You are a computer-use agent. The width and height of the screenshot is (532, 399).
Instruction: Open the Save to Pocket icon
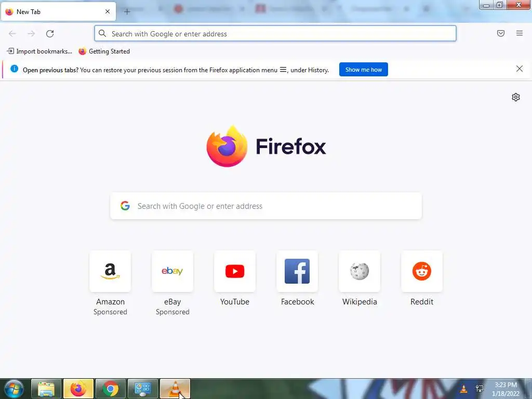click(501, 33)
